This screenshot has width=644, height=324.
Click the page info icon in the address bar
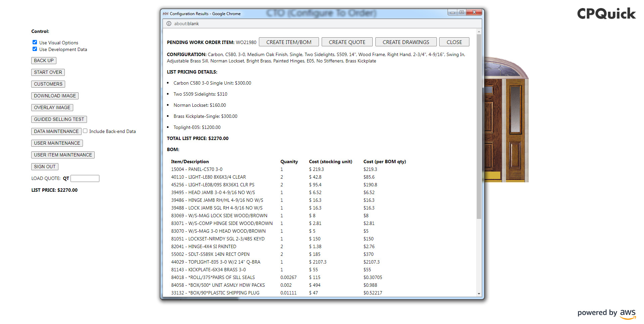pos(168,24)
